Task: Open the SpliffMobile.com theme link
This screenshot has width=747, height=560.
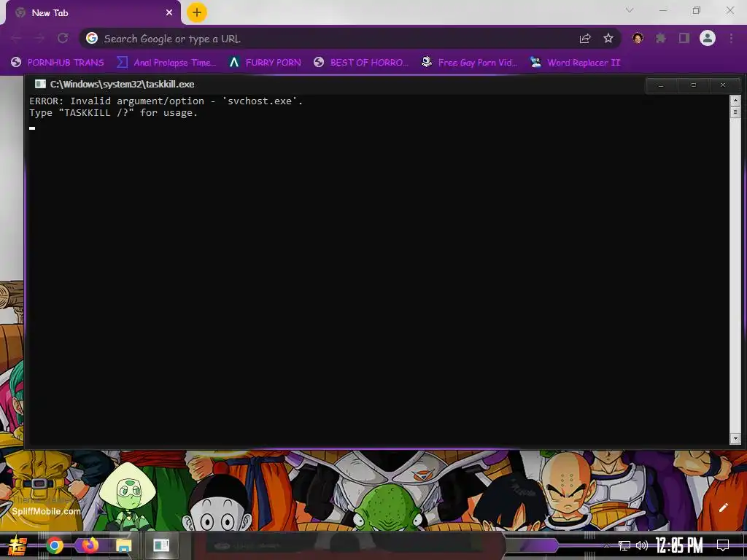Action: (46, 511)
